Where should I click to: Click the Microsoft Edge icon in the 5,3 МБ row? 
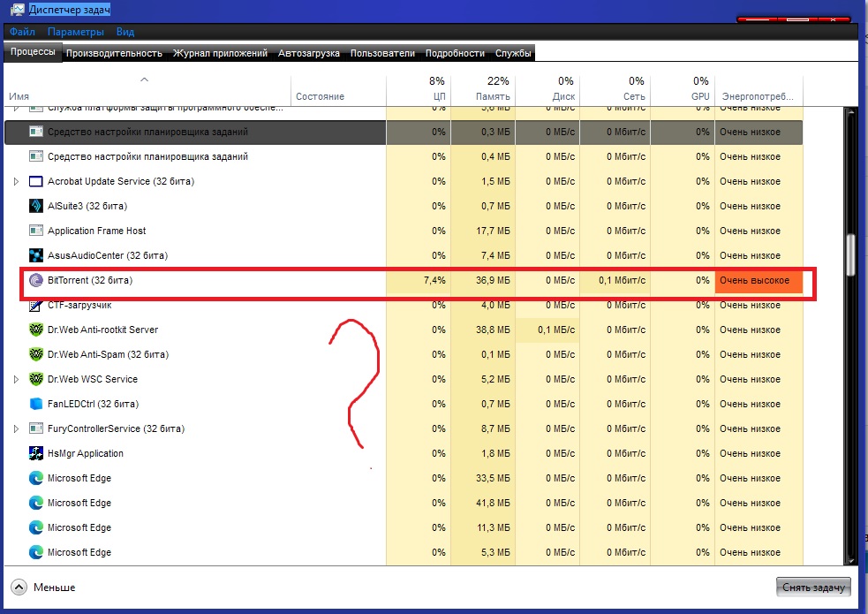click(x=36, y=552)
